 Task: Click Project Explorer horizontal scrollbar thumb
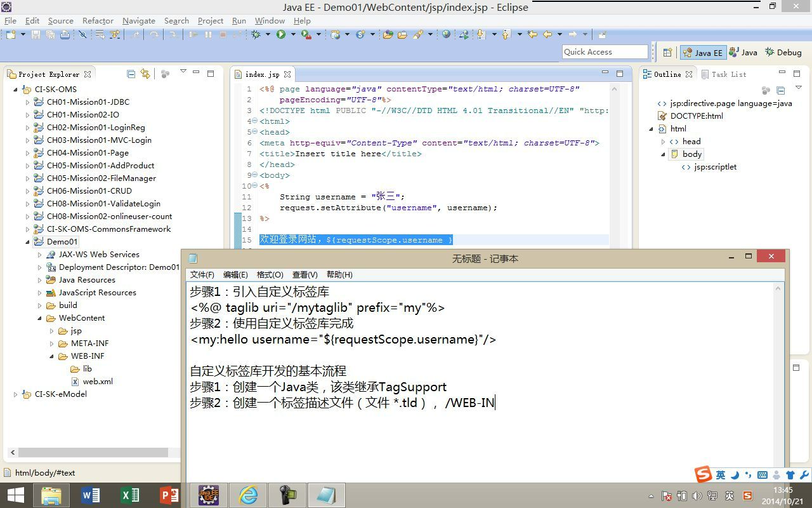click(x=93, y=452)
